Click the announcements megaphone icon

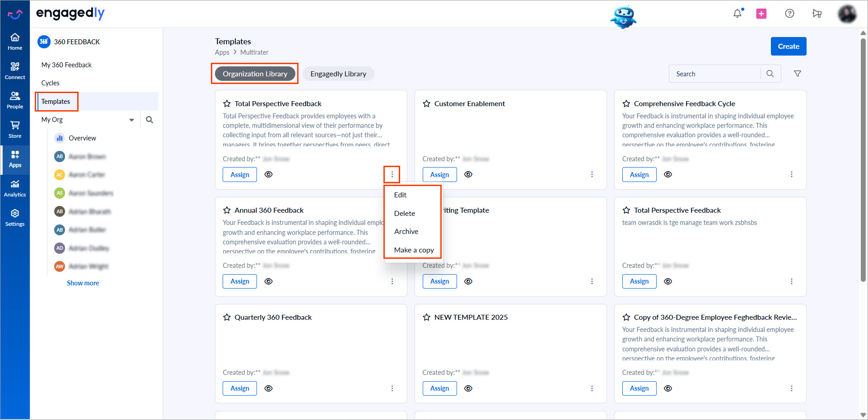tap(817, 14)
